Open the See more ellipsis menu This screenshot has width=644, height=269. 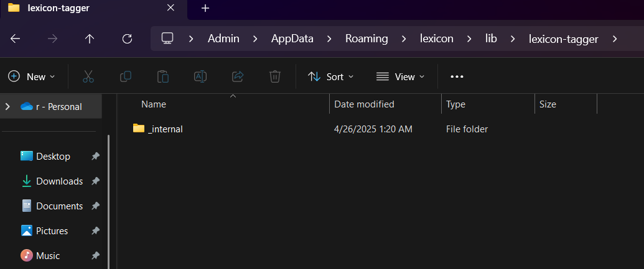(457, 76)
